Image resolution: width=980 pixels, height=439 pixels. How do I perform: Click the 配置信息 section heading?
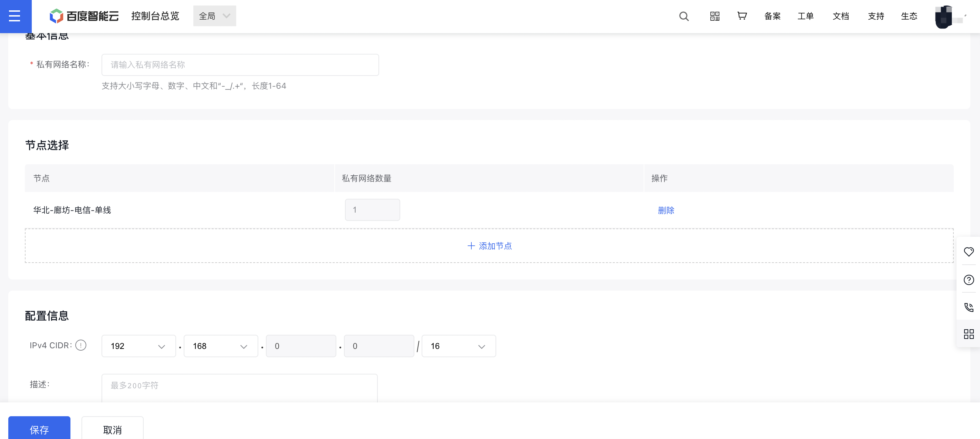point(47,315)
